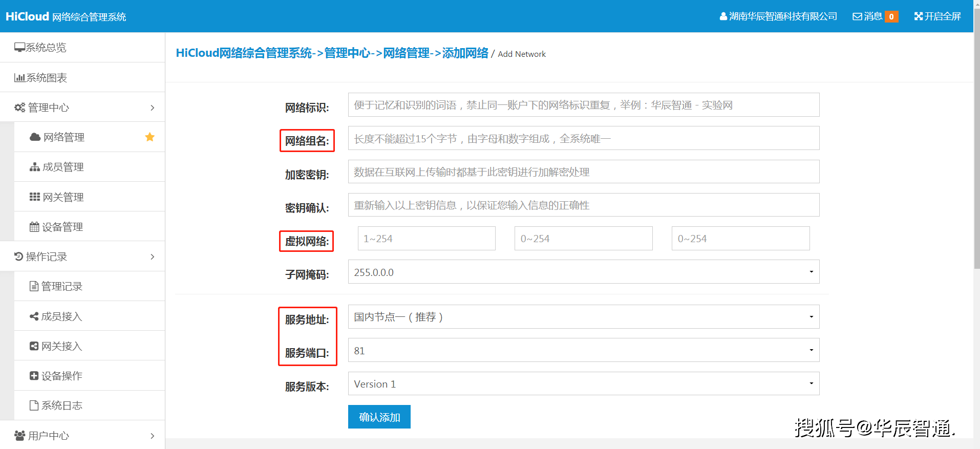This screenshot has height=449, width=980.
Task: Expand the 用户中心 chevron
Action: click(152, 436)
